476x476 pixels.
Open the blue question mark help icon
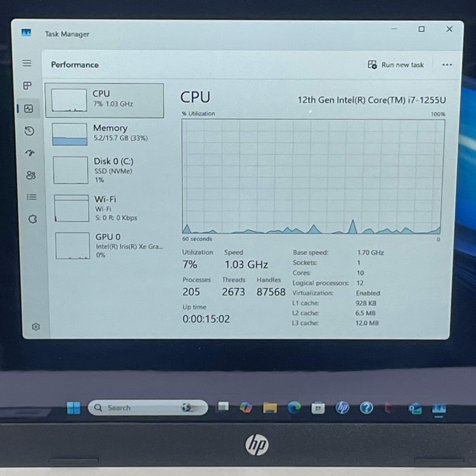click(366, 408)
